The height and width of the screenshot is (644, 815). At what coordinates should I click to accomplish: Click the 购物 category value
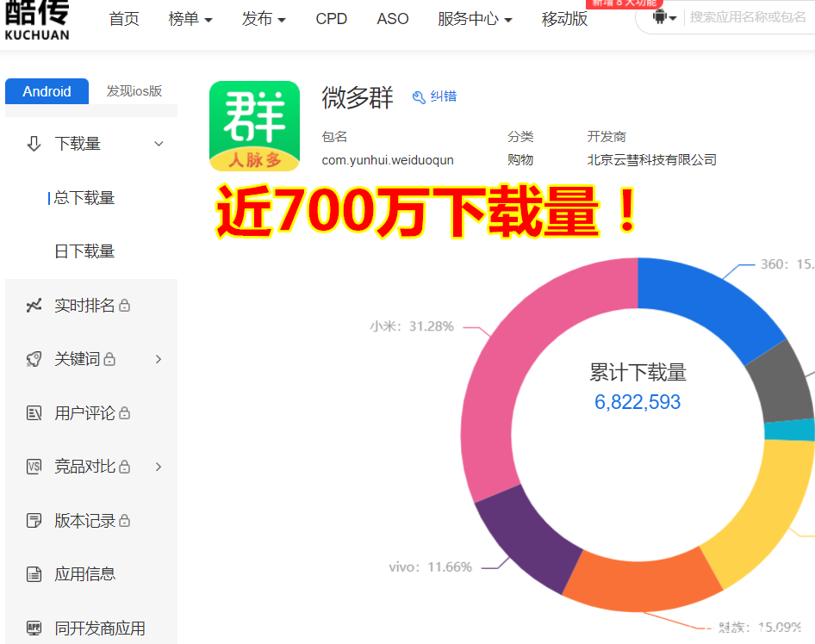click(x=520, y=160)
